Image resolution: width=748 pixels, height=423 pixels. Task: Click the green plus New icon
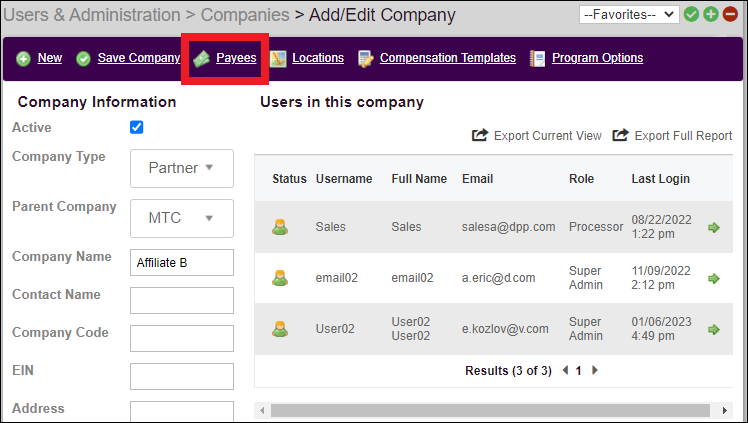[23, 59]
